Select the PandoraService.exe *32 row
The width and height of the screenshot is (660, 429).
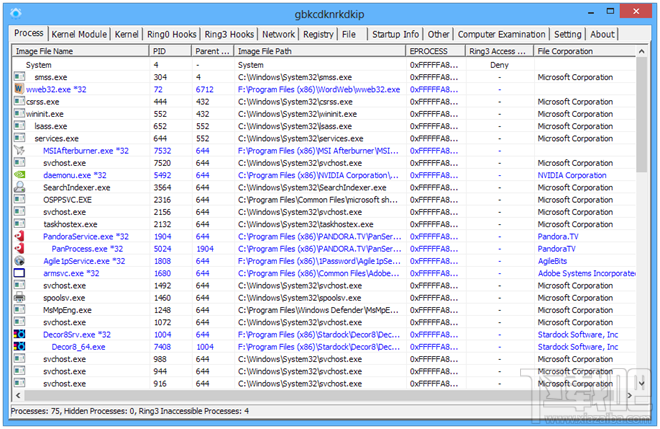coord(324,236)
